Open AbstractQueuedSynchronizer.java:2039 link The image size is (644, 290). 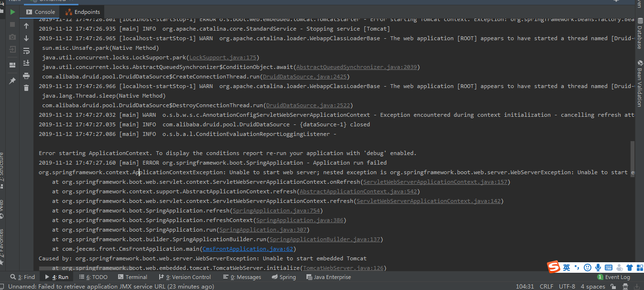[x=357, y=67]
